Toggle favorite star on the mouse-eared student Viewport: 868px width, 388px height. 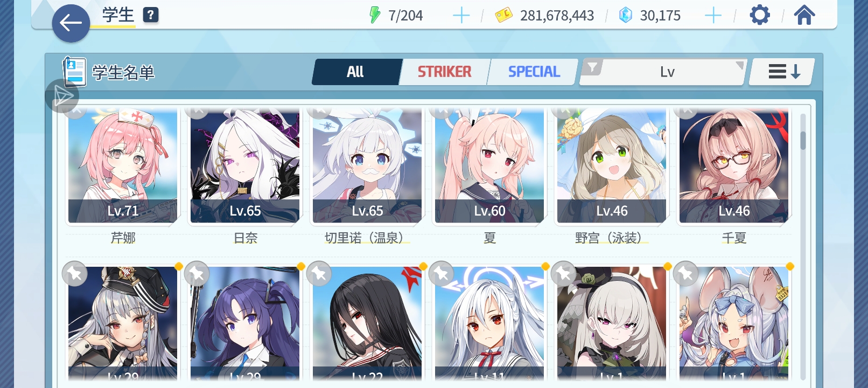click(x=686, y=274)
